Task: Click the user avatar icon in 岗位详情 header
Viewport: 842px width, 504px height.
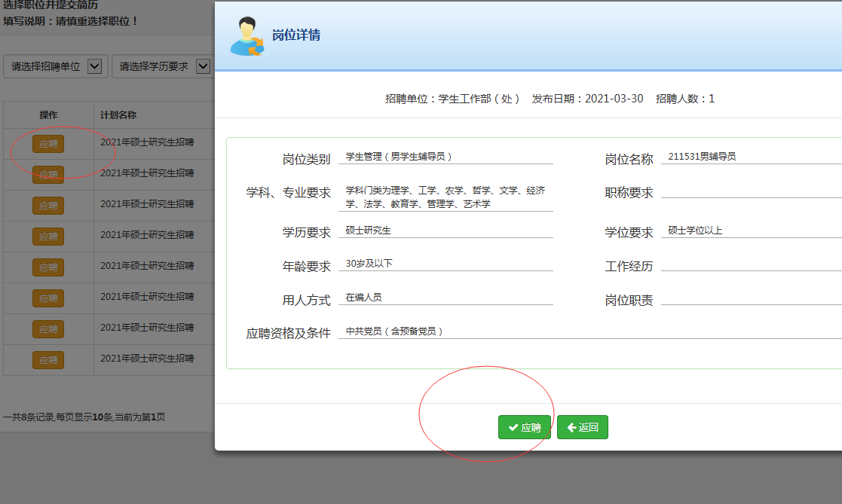Action: pos(246,35)
